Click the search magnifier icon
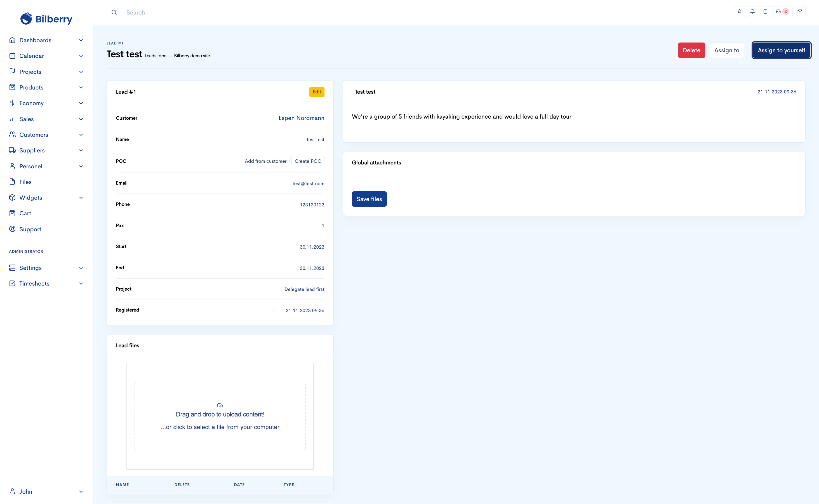 pos(114,13)
